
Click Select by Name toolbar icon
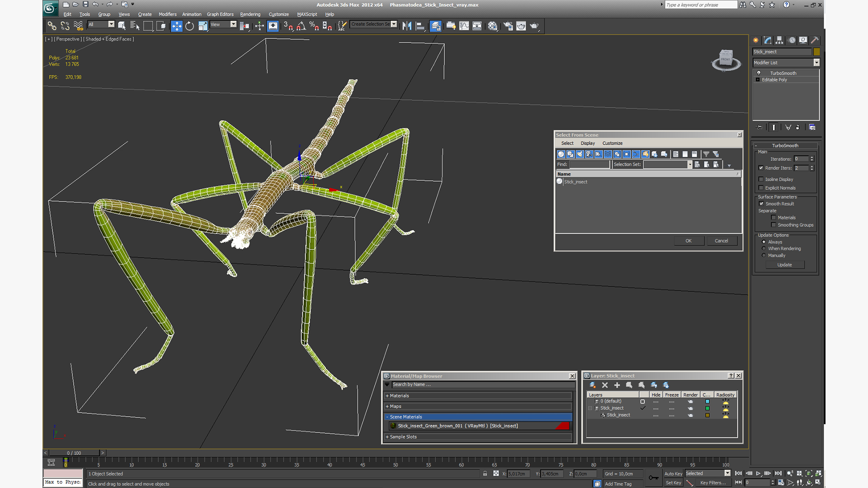point(135,26)
